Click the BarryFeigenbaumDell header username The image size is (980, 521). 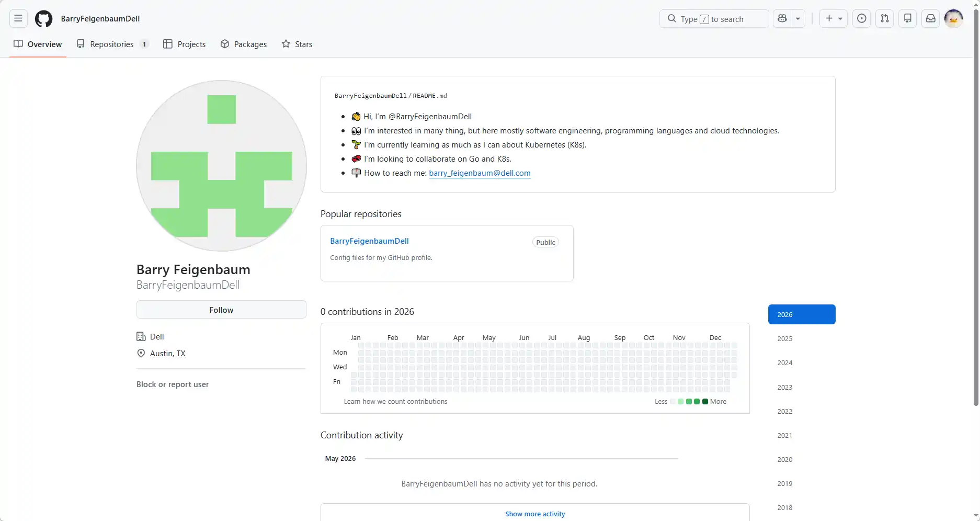(100, 19)
